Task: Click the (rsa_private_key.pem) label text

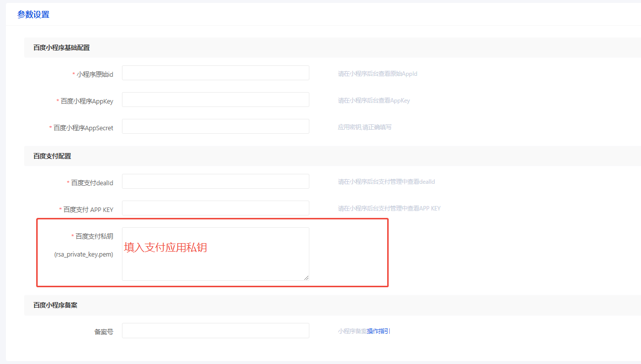Action: click(x=83, y=255)
